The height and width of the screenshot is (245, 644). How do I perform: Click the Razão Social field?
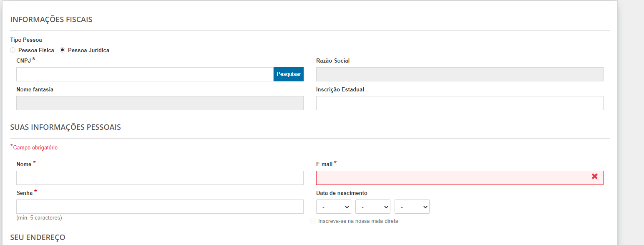[460, 74]
